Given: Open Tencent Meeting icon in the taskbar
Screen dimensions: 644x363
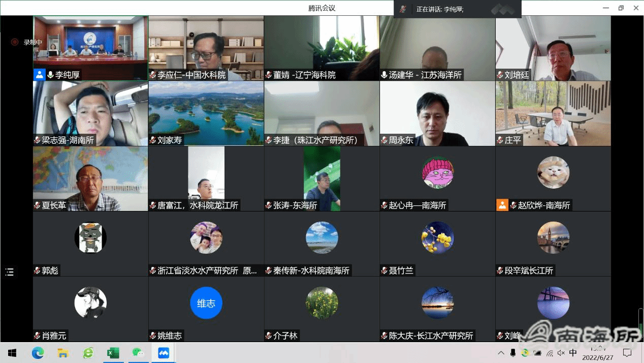Looking at the screenshot, I should (164, 353).
